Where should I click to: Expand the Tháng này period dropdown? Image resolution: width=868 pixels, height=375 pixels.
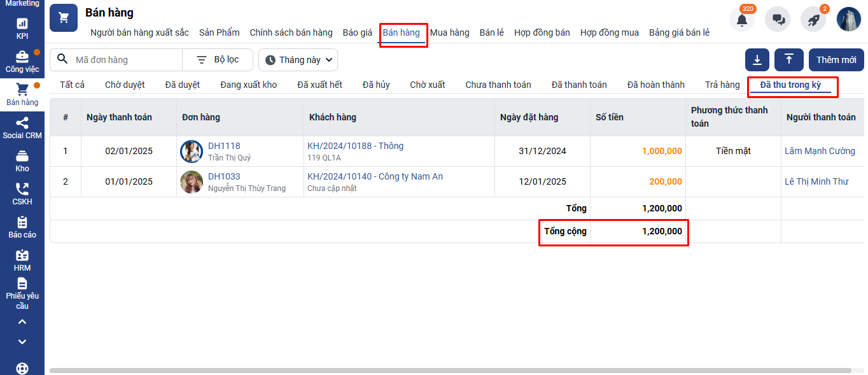(298, 60)
